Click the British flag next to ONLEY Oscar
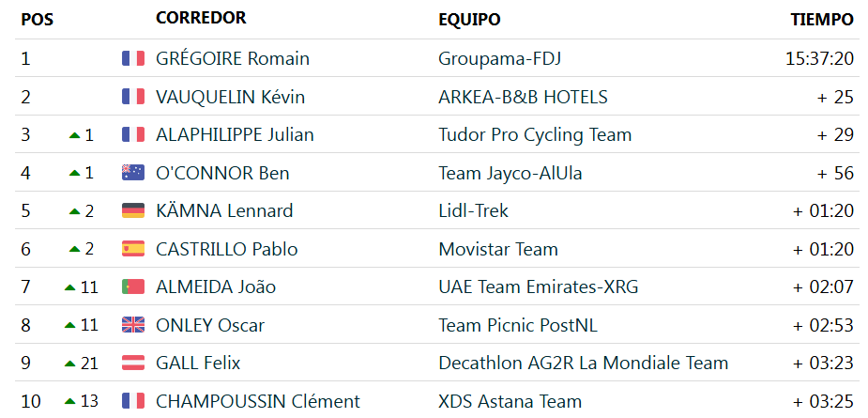The width and height of the screenshot is (868, 418). pyautogui.click(x=133, y=325)
